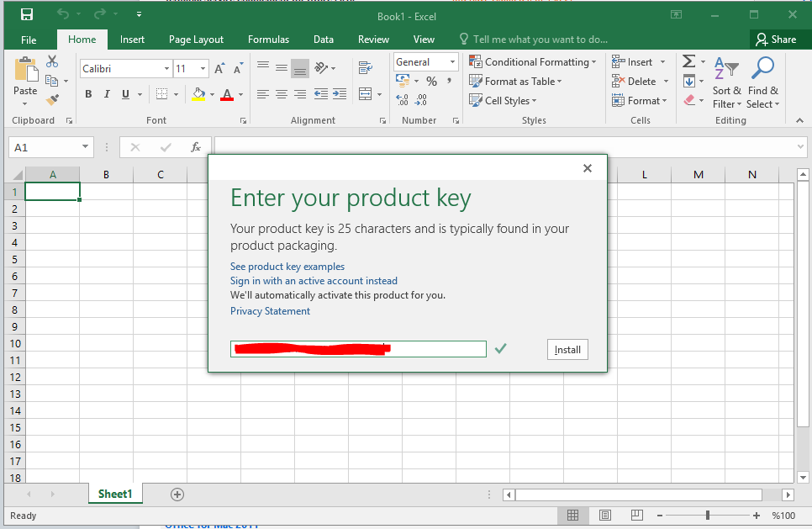The image size is (812, 529).
Task: Click the Orientation text angle icon
Action: pos(322,67)
